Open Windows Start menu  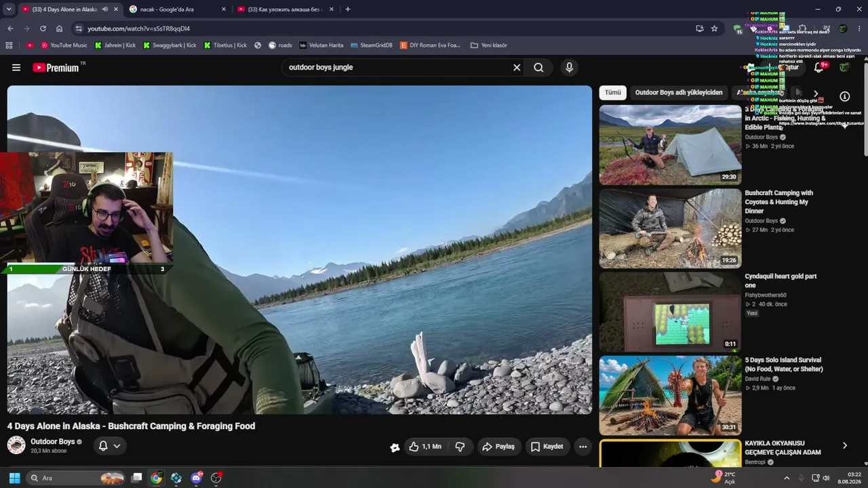(14, 478)
